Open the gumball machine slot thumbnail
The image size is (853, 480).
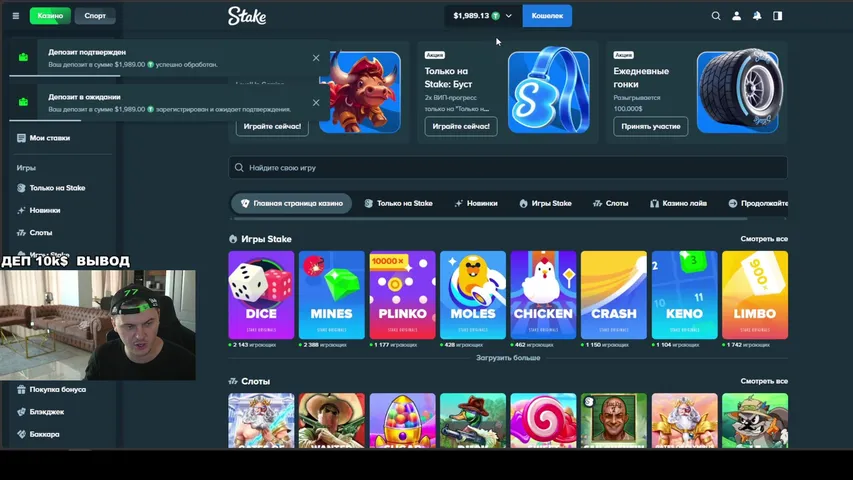(x=403, y=421)
